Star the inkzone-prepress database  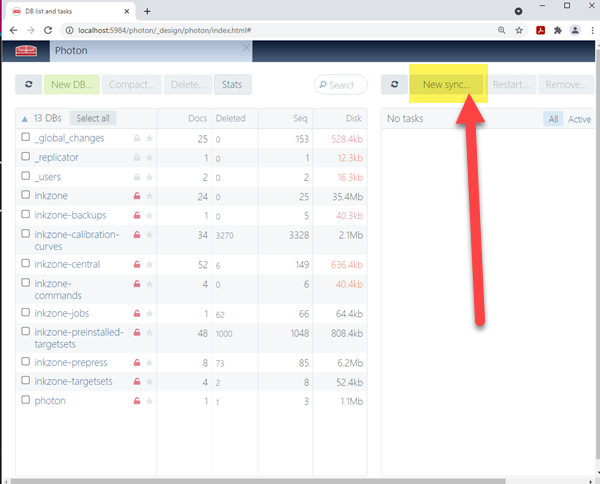point(149,362)
